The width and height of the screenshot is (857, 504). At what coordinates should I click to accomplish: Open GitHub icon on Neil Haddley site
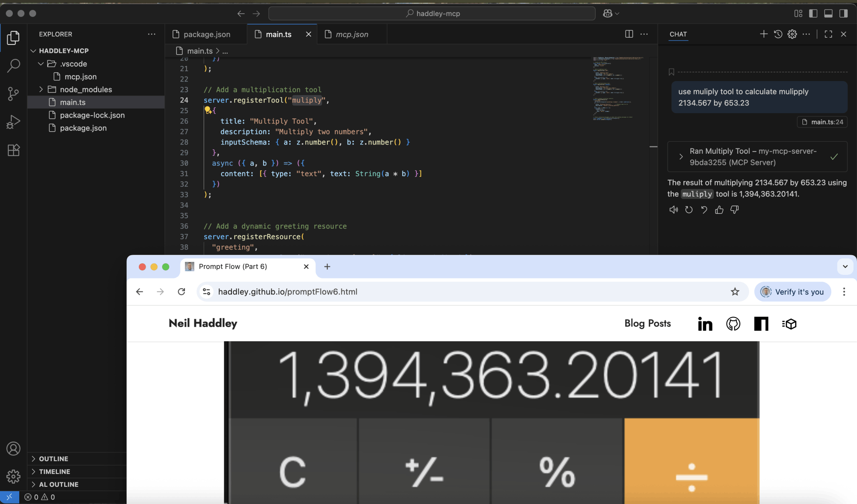tap(733, 323)
